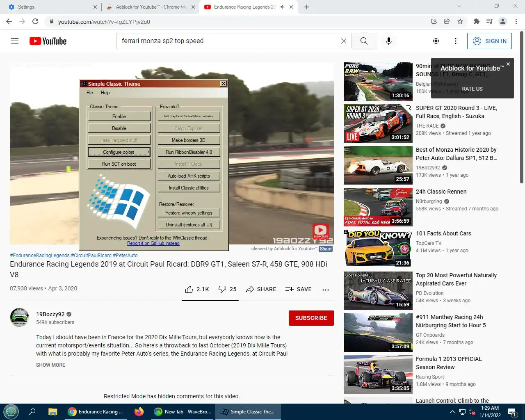This screenshot has width=525, height=420.
Task: Show hidden tray icons chevron
Action: [453, 412]
